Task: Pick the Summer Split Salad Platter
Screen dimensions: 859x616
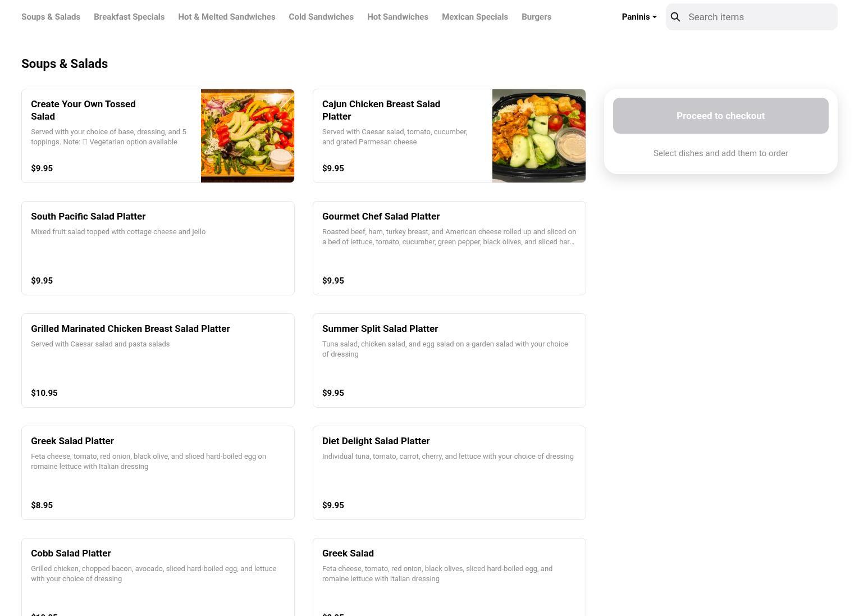Action: [449, 361]
